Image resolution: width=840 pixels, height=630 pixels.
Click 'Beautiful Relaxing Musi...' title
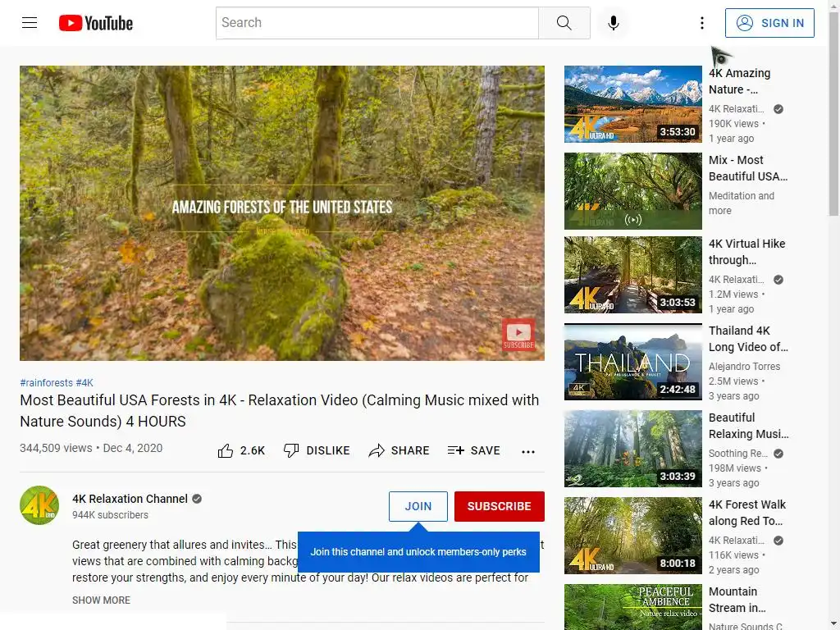coord(749,426)
